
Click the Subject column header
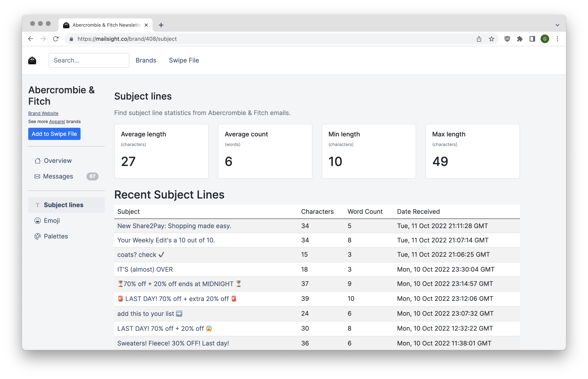[x=129, y=212]
